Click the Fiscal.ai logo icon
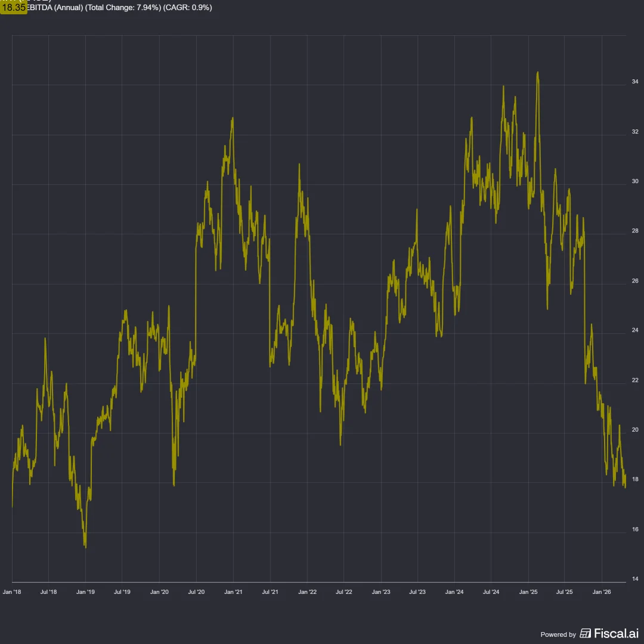 pyautogui.click(x=586, y=634)
